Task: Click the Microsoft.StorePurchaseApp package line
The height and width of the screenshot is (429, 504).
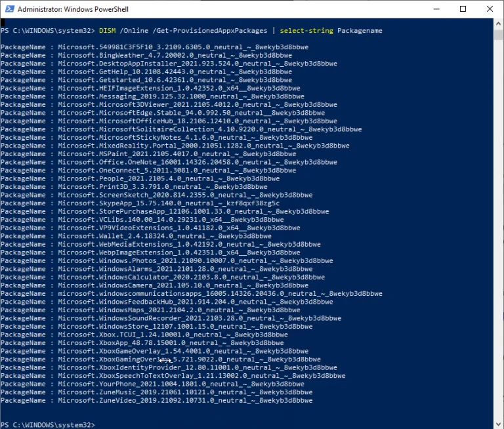Action: tap(165, 211)
